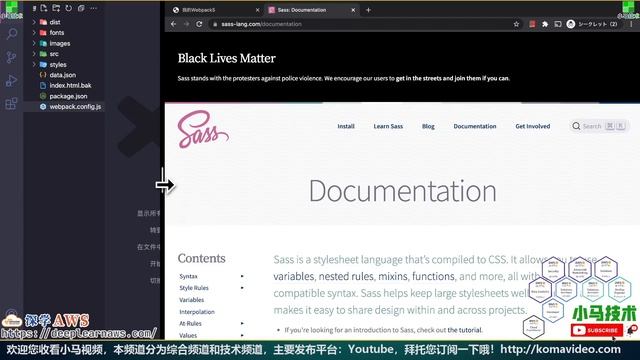Open the incognito profile icon
Viewport: 640px width, 360px height.
571,24
